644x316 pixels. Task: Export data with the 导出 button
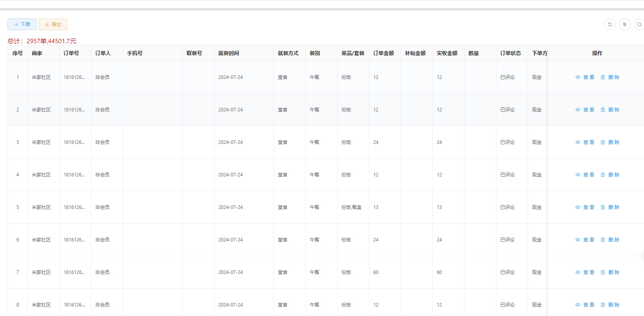point(53,25)
